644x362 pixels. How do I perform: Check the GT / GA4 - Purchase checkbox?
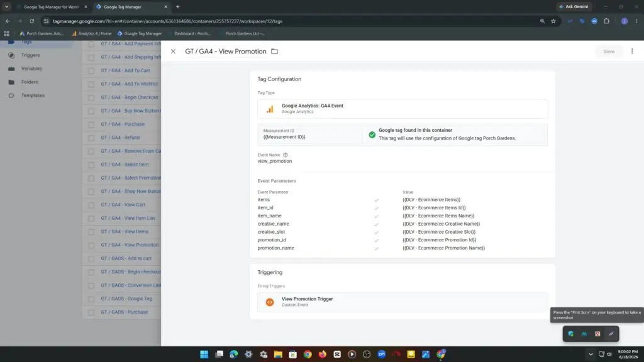(91, 124)
